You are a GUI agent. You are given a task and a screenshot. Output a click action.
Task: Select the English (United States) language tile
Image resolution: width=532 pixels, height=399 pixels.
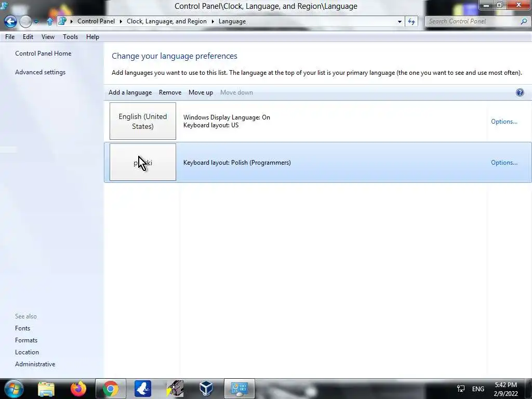coord(143,121)
